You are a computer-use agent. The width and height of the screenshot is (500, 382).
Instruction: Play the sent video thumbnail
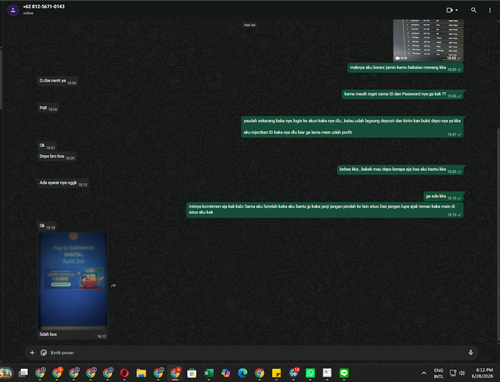pyautogui.click(x=428, y=40)
